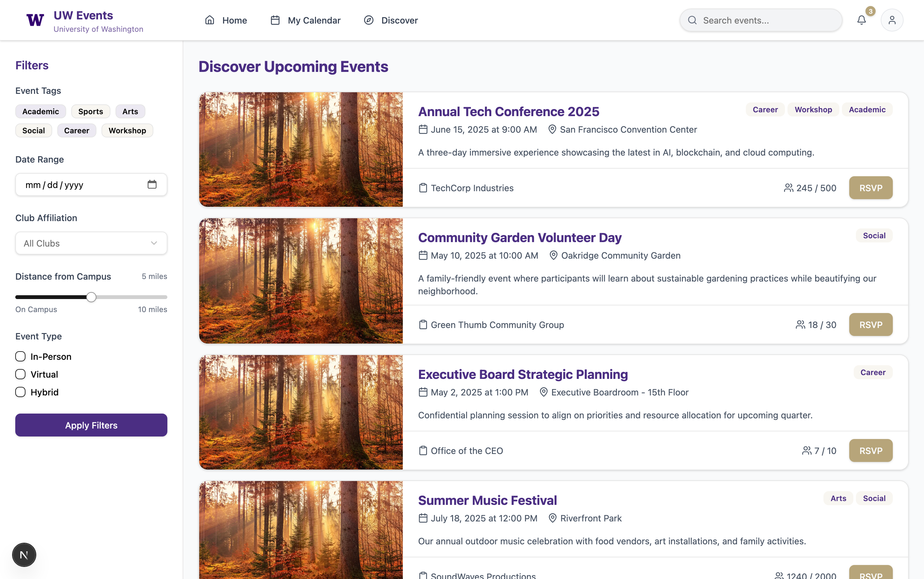Open the user profile avatar icon
The width and height of the screenshot is (924, 579).
click(x=892, y=20)
